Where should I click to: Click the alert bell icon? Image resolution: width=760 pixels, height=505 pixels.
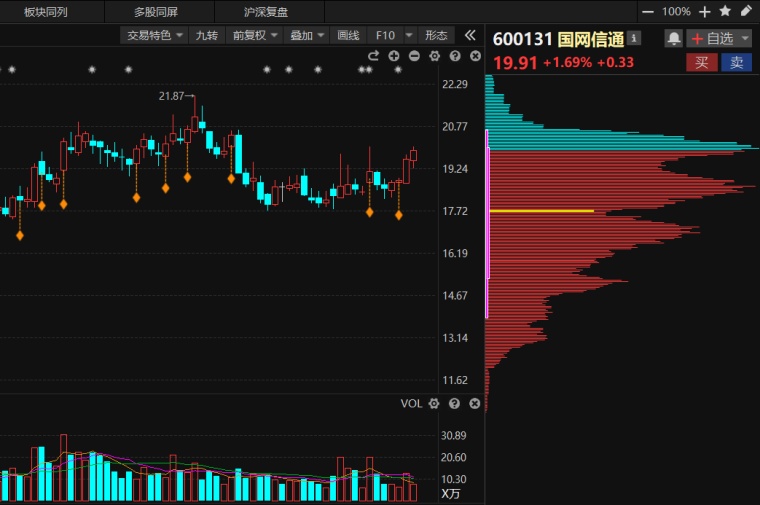[x=674, y=38]
